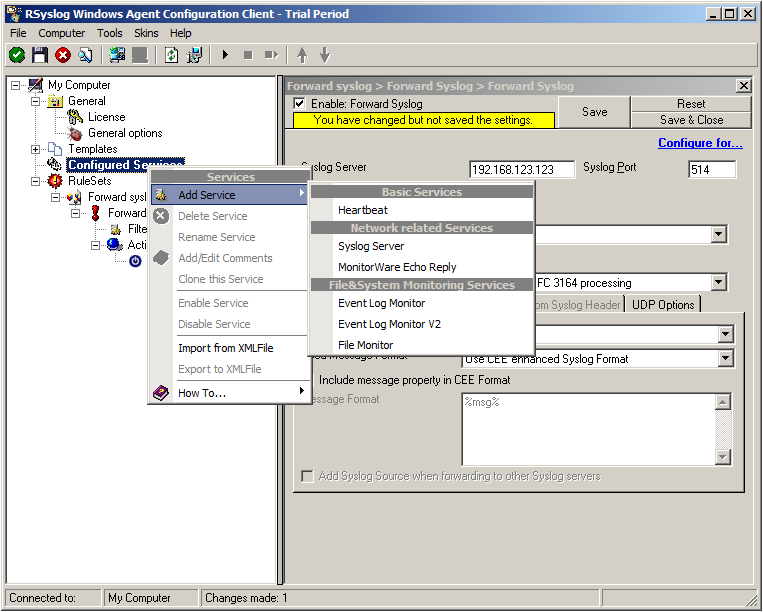763x612 pixels.
Task: Open the Skins menu
Action: (x=146, y=33)
